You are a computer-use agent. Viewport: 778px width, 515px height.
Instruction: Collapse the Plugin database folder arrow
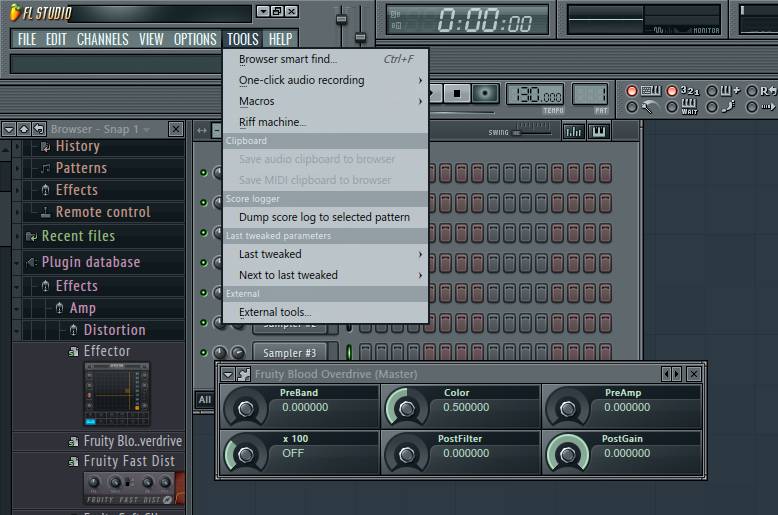(17, 262)
